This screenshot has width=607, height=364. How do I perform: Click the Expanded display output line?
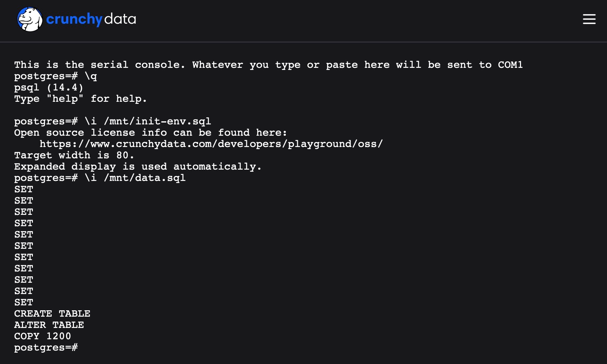[138, 166]
